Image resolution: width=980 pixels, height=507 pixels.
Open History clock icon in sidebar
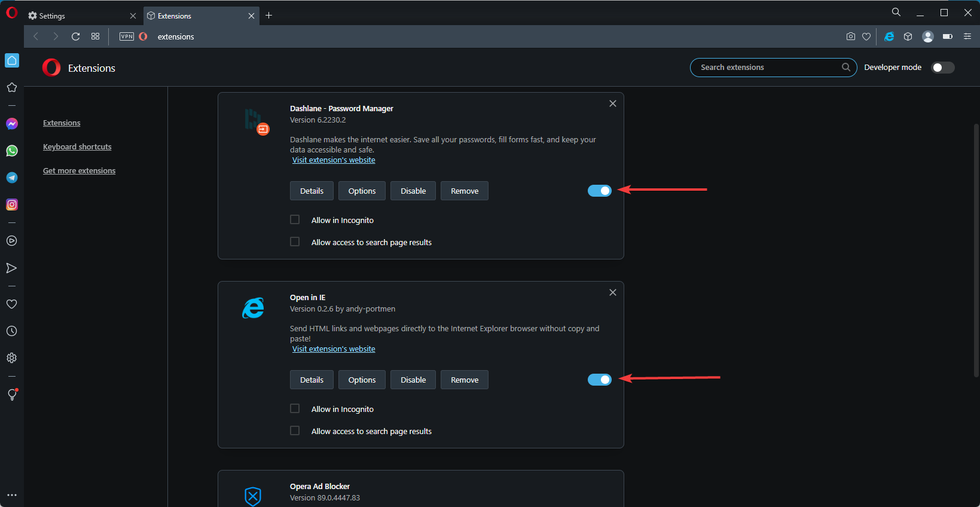pyautogui.click(x=11, y=331)
